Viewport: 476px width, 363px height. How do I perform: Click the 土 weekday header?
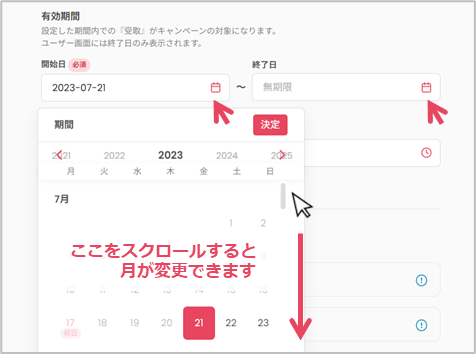(237, 171)
